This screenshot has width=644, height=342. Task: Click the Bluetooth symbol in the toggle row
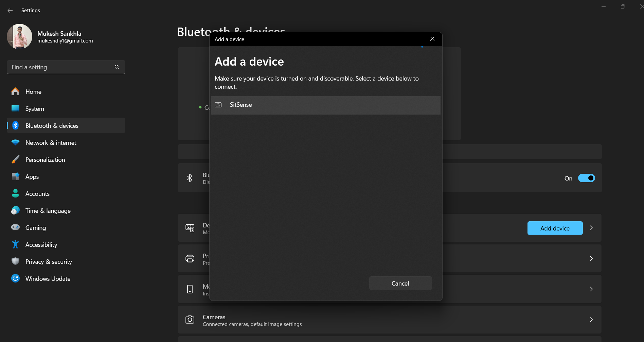[x=190, y=178]
